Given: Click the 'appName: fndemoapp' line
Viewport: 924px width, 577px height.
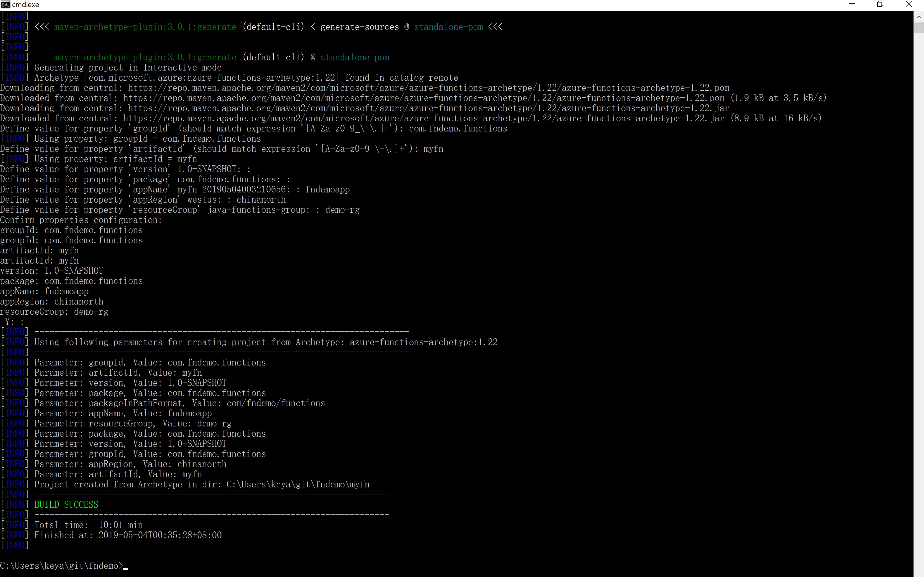Looking at the screenshot, I should (x=44, y=291).
